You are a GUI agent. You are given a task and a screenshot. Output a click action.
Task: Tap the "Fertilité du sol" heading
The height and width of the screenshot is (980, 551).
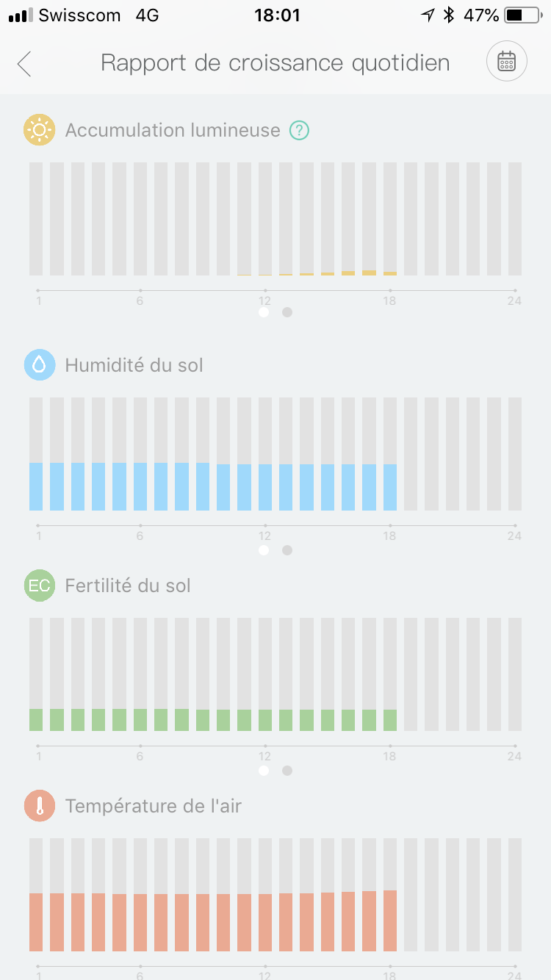coord(128,586)
